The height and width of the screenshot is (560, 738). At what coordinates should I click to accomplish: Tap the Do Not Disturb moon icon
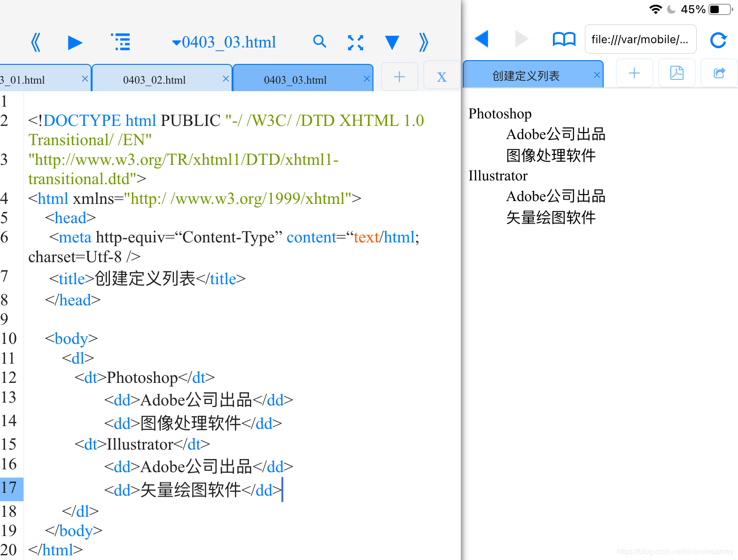[671, 9]
